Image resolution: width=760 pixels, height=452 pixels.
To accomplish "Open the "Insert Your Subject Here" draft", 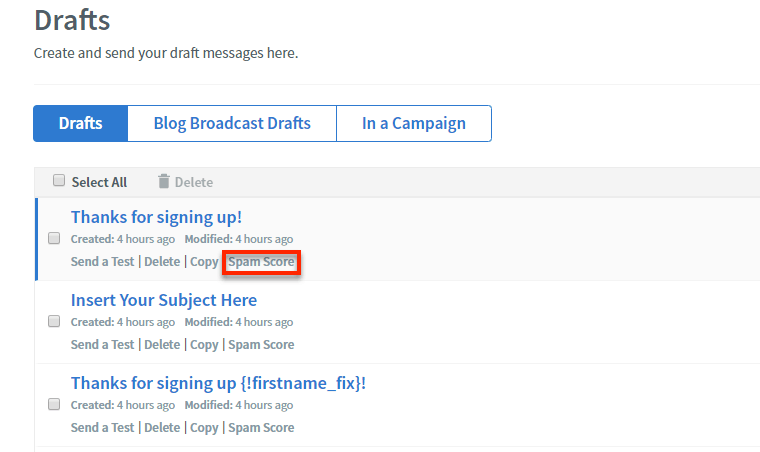I will click(x=164, y=300).
